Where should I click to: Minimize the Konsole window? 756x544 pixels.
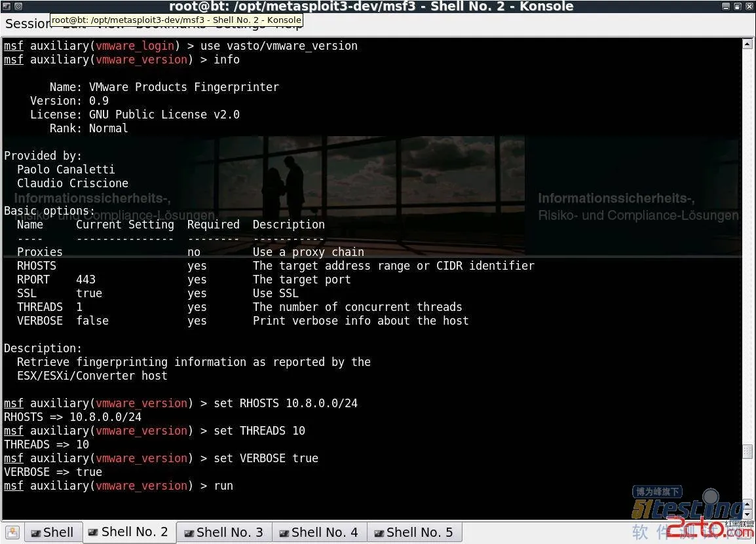coord(726,7)
